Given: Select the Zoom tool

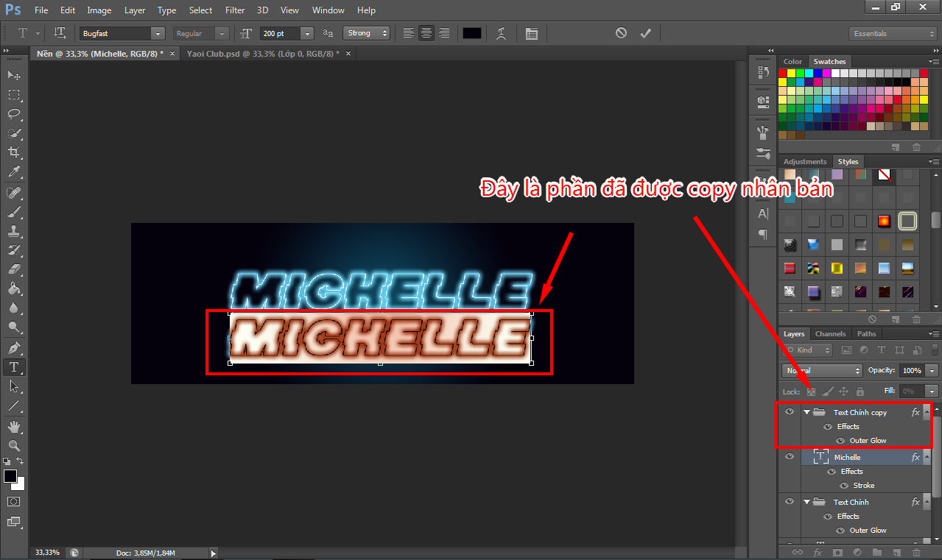Looking at the screenshot, I should (14, 445).
